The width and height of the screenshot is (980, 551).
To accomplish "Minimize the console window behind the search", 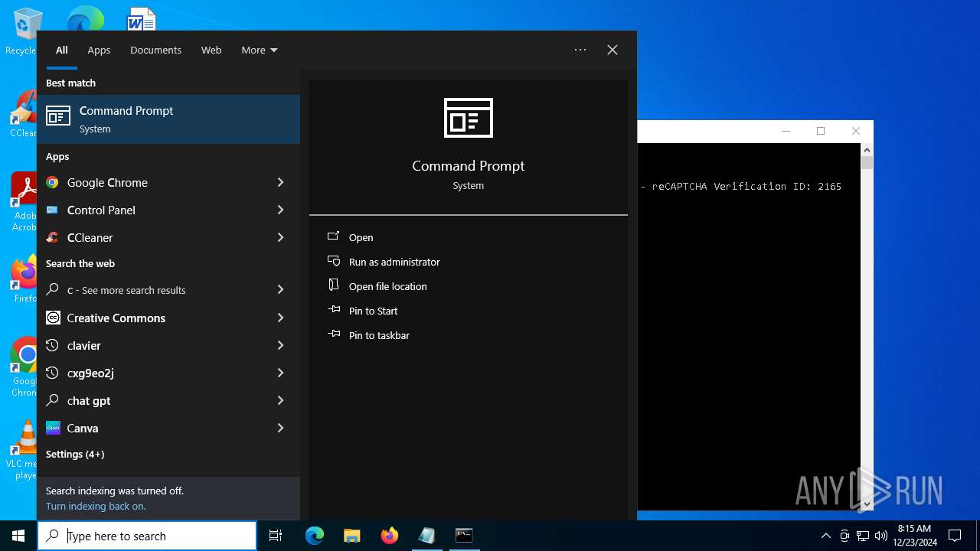I will [786, 131].
